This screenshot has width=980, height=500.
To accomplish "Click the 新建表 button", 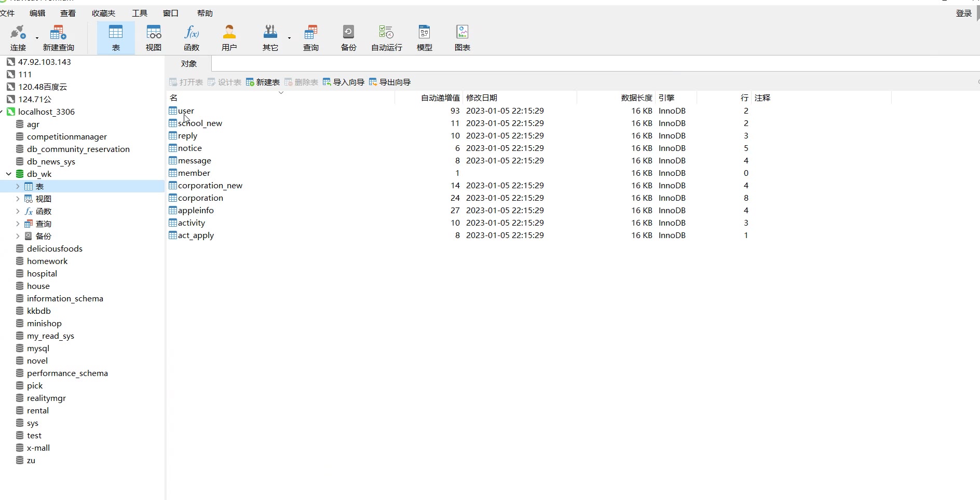I will 263,82.
